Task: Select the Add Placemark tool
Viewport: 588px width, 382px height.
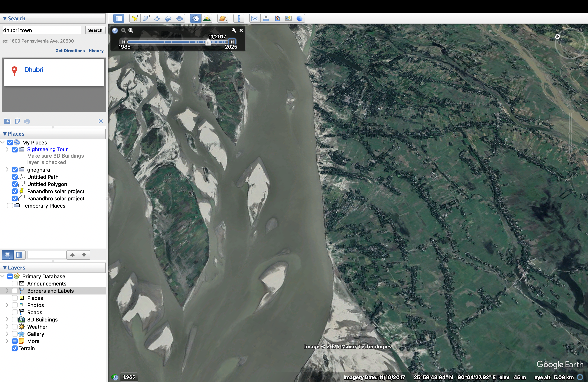Action: pyautogui.click(x=135, y=18)
